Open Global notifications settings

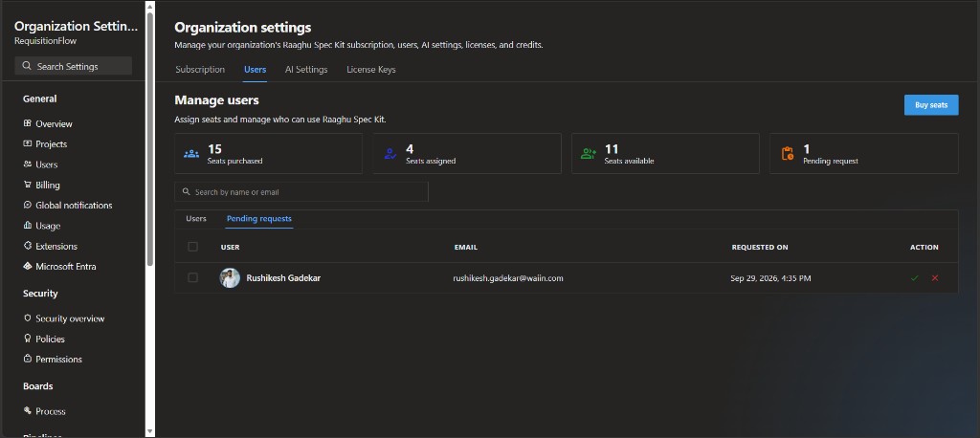[x=74, y=205]
